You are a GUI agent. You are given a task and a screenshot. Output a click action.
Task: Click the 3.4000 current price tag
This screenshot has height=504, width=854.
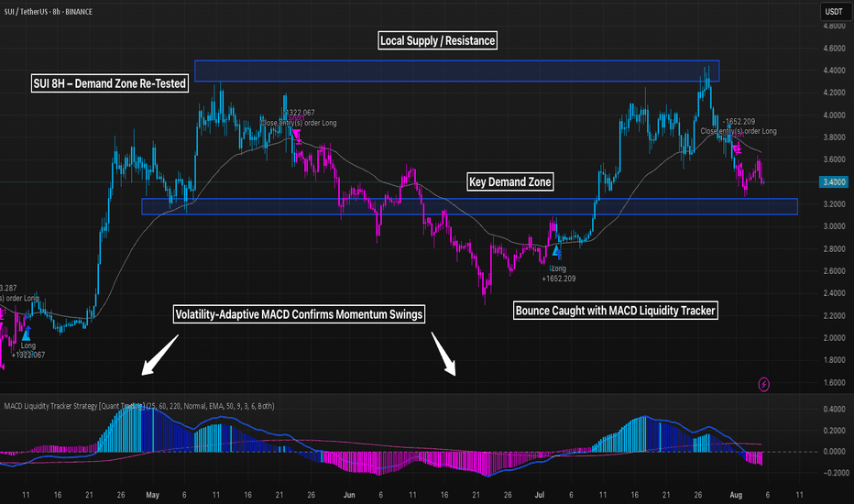click(x=834, y=182)
